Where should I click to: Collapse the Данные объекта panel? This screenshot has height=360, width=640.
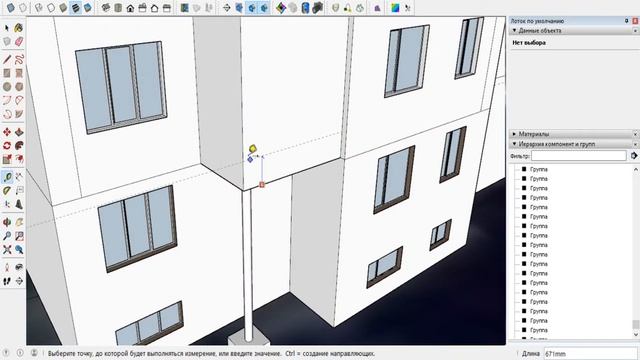[x=514, y=31]
